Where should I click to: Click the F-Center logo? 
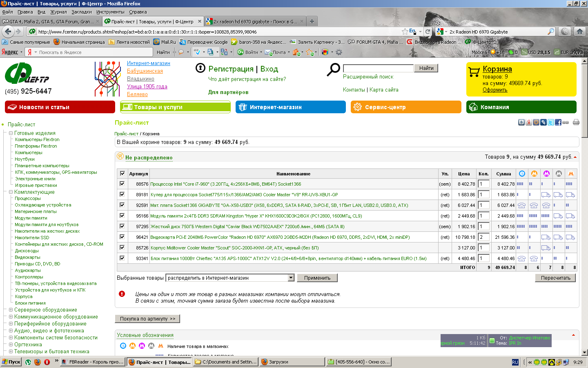[x=27, y=74]
